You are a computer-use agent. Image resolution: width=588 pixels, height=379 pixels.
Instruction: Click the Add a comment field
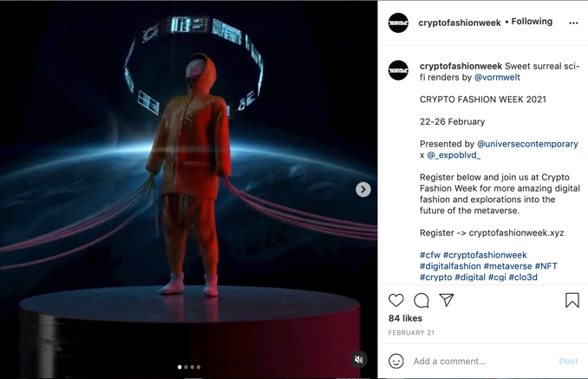click(484, 362)
